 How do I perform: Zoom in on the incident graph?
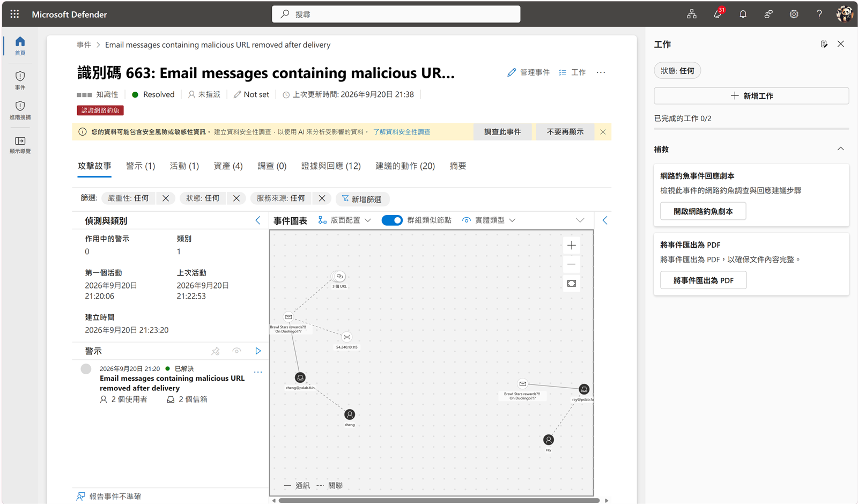[x=572, y=246]
